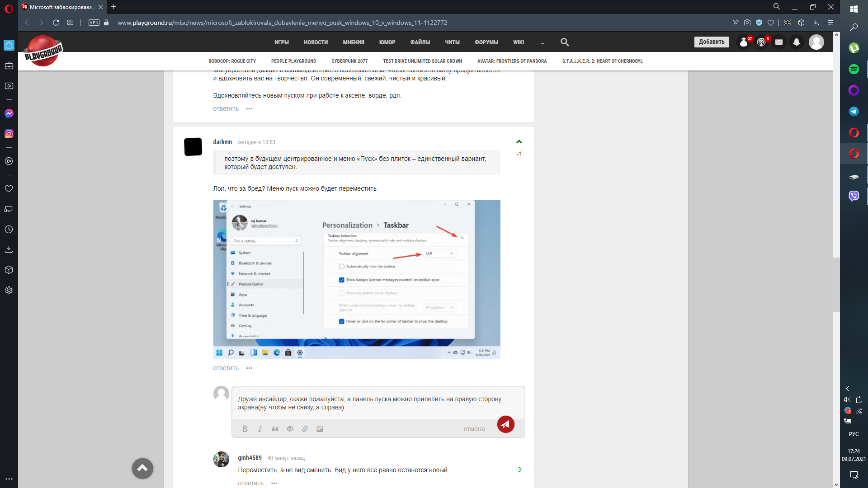Toggle the VPN badge in the address bar

(94, 23)
